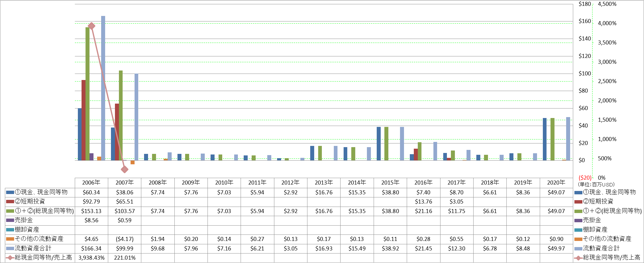Viewport: 644px width, 263px height.
Task: Select the $1.94 cell
Action: (x=158, y=239)
